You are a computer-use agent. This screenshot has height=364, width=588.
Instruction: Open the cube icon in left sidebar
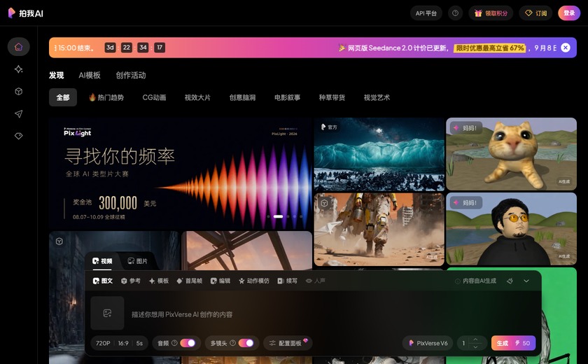point(18,92)
